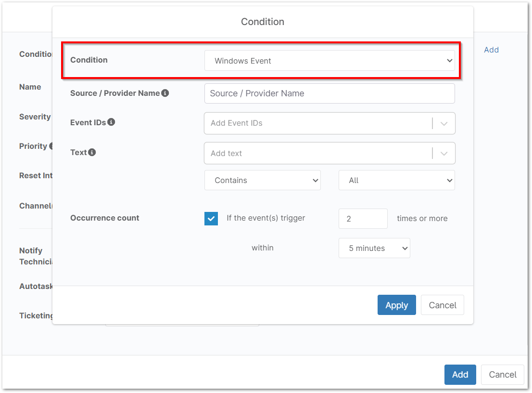This screenshot has height=393, width=532.
Task: Toggle the 'If the event(s) trigger' checkbox
Action: [211, 219]
